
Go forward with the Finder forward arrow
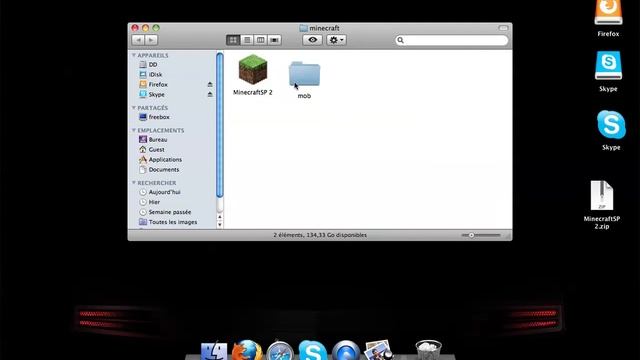point(151,40)
